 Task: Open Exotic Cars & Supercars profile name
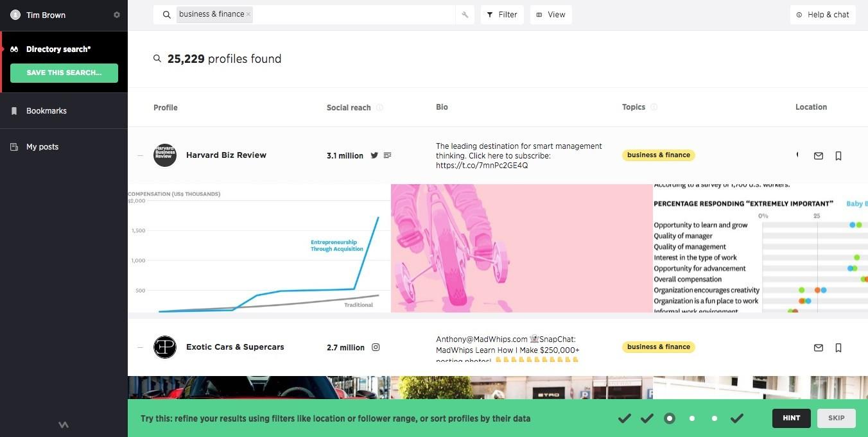[x=235, y=347]
